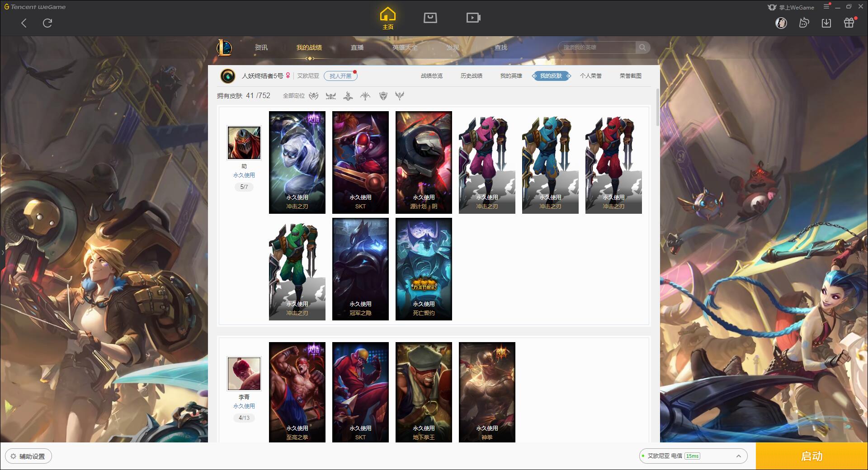Viewport: 868px width, 470px height.
Task: Open the pink 冲击之刃 chroma card
Action: coord(487,162)
